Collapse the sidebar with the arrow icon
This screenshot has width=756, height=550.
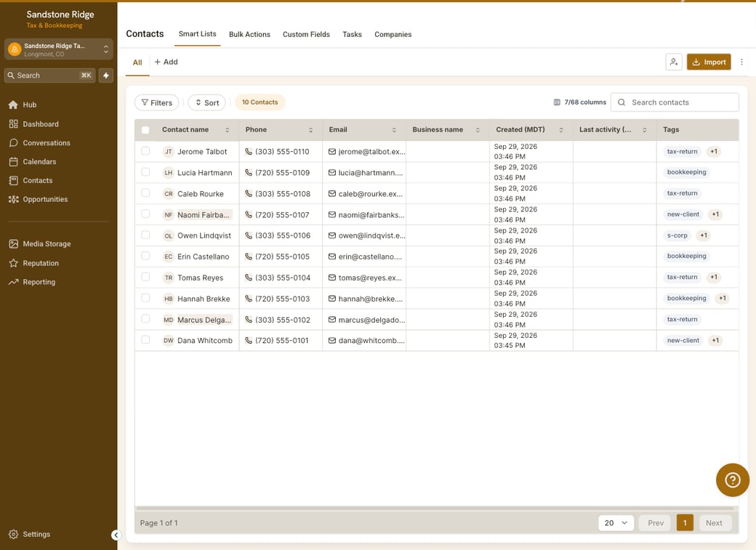click(x=116, y=535)
